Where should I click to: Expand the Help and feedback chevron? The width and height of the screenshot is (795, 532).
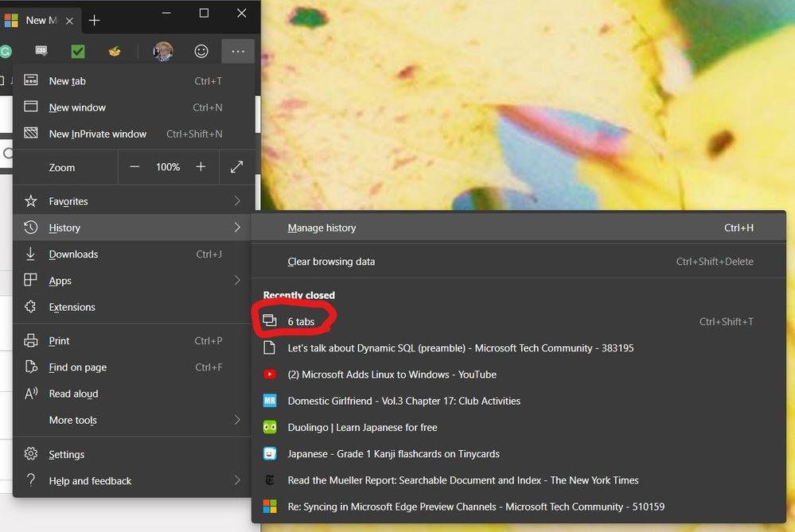point(237,480)
